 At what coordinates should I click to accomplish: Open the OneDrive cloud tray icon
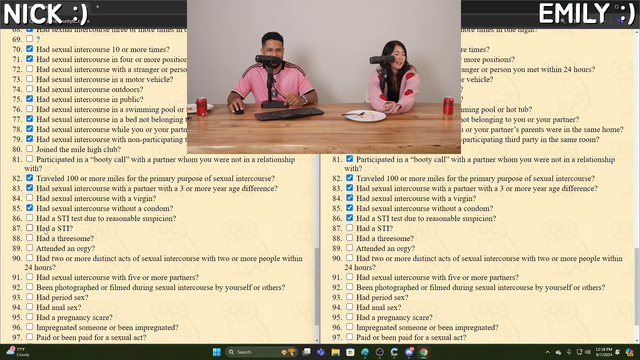pyautogui.click(x=558, y=352)
